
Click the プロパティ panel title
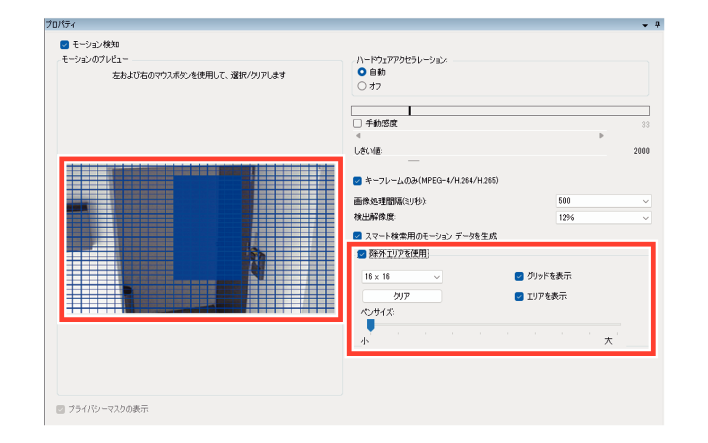pos(61,24)
